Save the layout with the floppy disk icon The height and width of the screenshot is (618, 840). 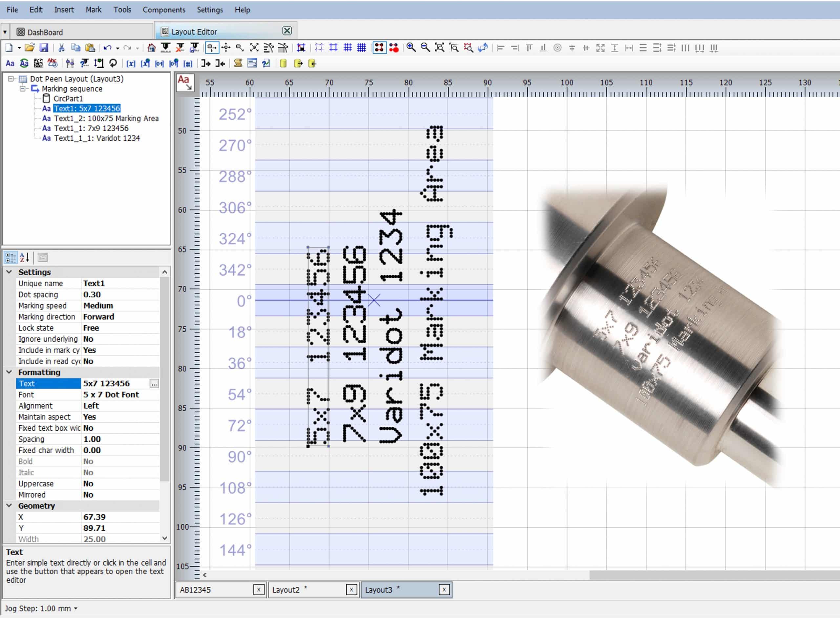coord(44,48)
